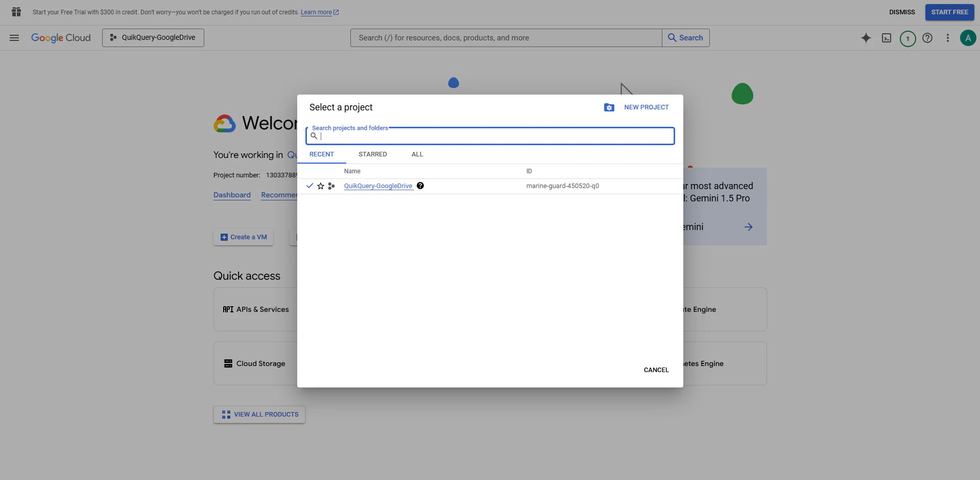Click the gift icon in the free trial banner
The height and width of the screenshot is (480, 980).
tap(16, 12)
